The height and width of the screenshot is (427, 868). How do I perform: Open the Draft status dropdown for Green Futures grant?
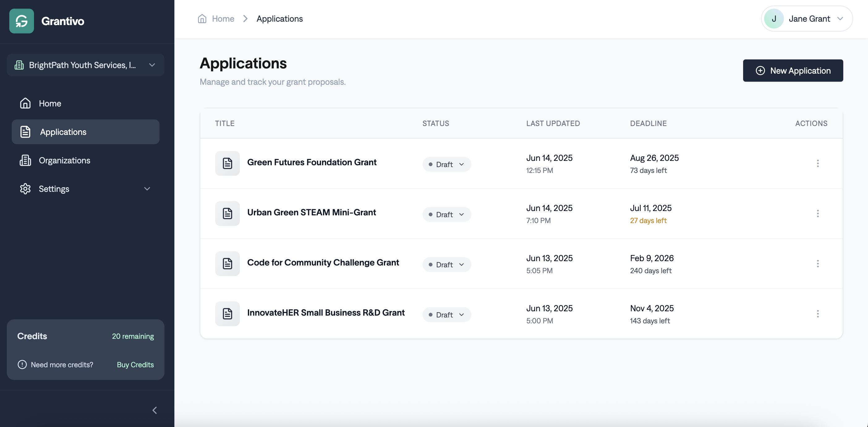coord(446,164)
